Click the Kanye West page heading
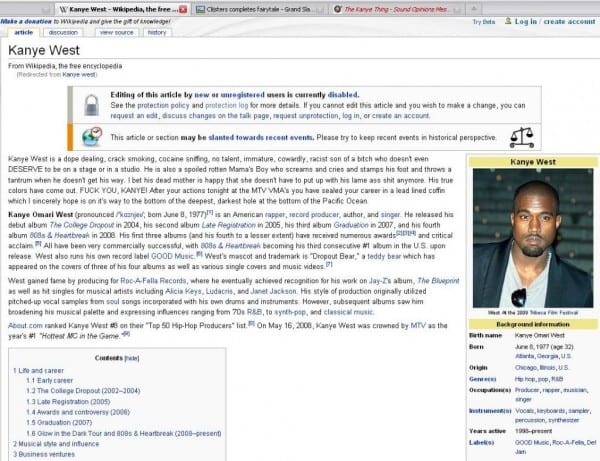This screenshot has width=600, height=461. click(x=44, y=50)
